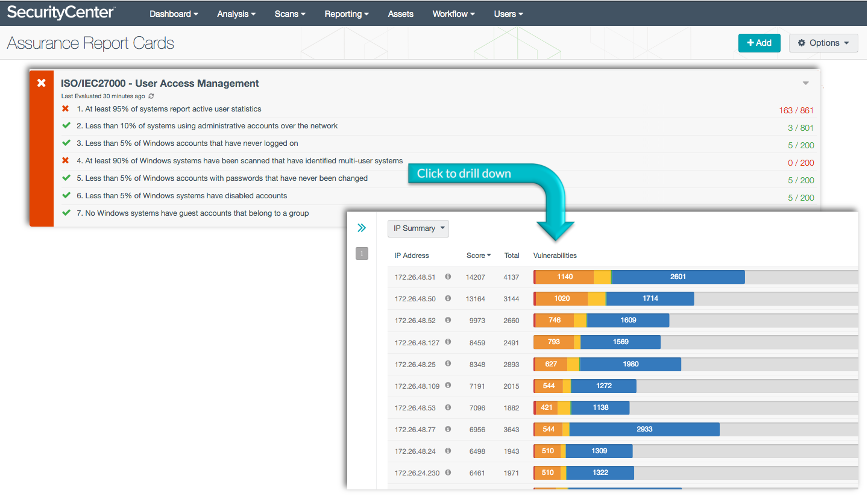This screenshot has height=496, width=868.
Task: Open the Workflow menu
Action: click(454, 14)
